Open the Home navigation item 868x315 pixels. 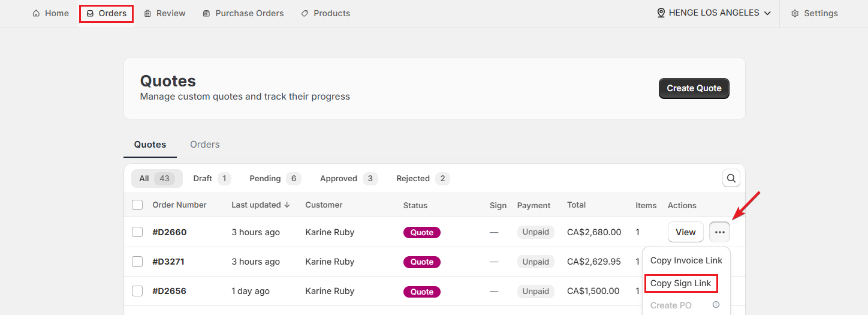click(x=50, y=13)
